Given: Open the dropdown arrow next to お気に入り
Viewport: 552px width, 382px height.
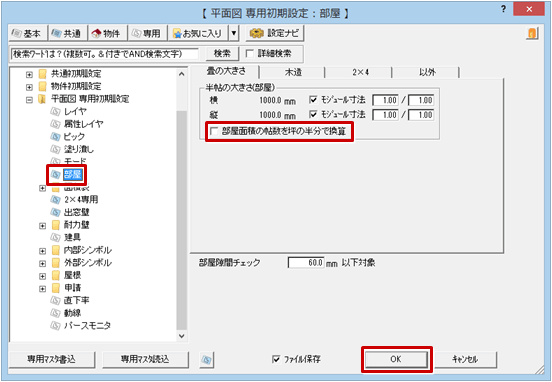Looking at the screenshot, I should pyautogui.click(x=234, y=33).
